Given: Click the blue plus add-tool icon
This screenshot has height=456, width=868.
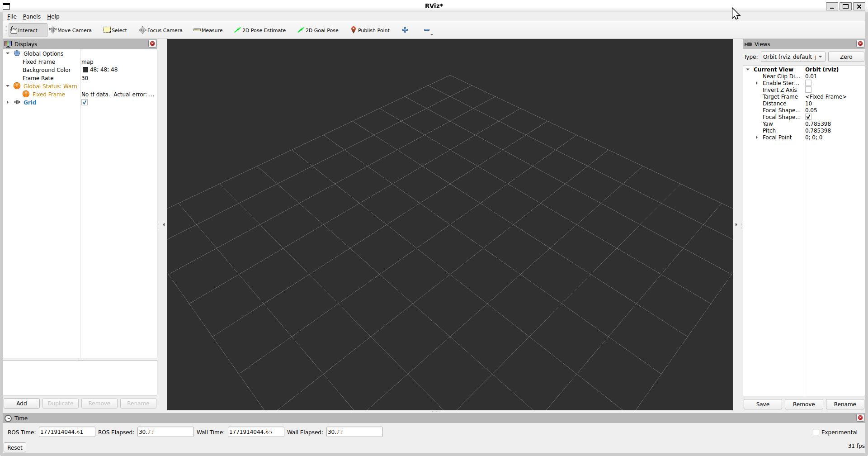Looking at the screenshot, I should (405, 30).
